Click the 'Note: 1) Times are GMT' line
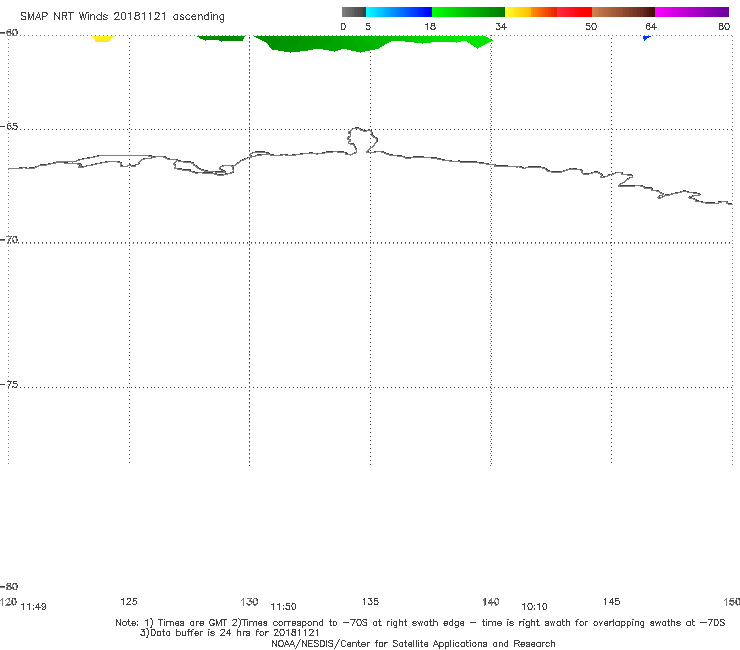 420,623
